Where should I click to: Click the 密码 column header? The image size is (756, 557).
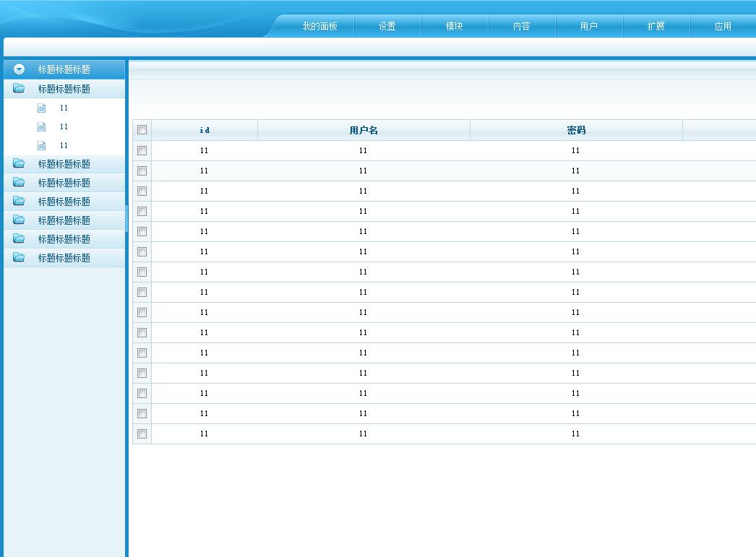576,130
